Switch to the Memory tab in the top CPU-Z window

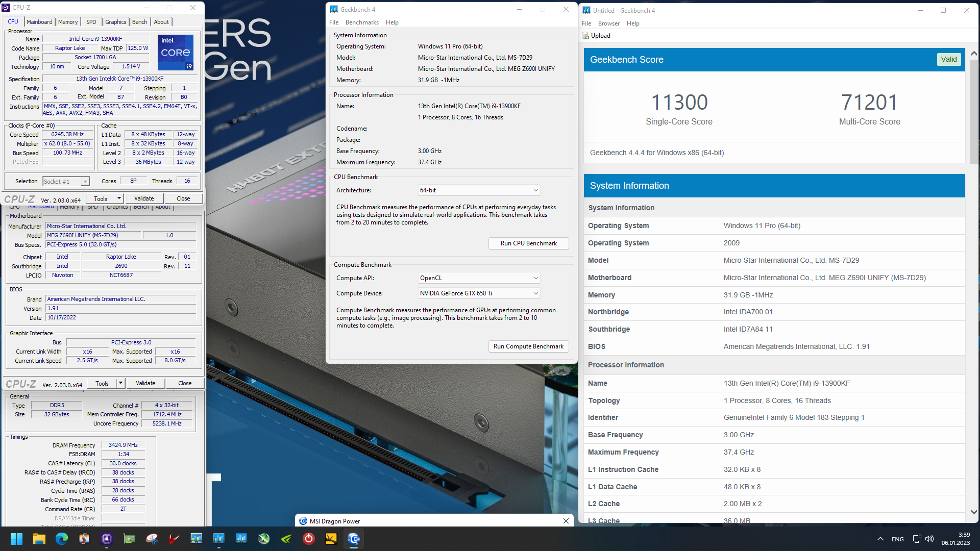pyautogui.click(x=68, y=22)
